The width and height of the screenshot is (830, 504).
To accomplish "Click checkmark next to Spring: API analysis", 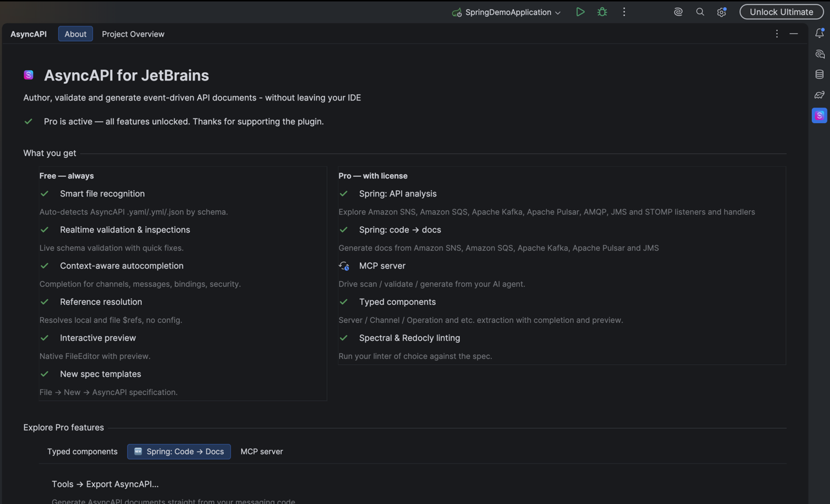I will [x=344, y=193].
